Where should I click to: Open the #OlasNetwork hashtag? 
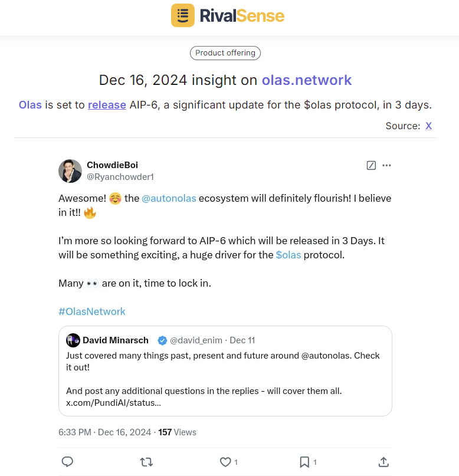[92, 311]
